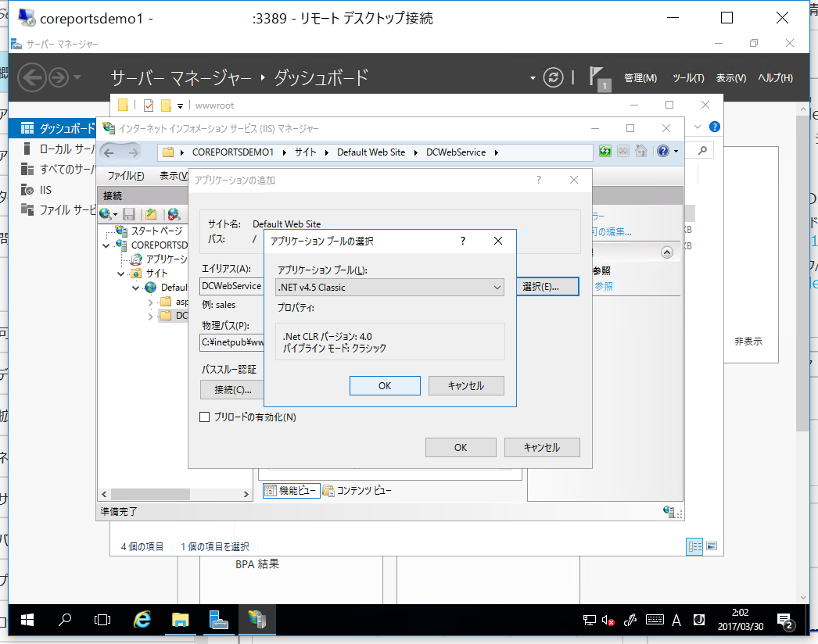
Task: Click the Server Manager forward arrow
Action: [x=59, y=77]
